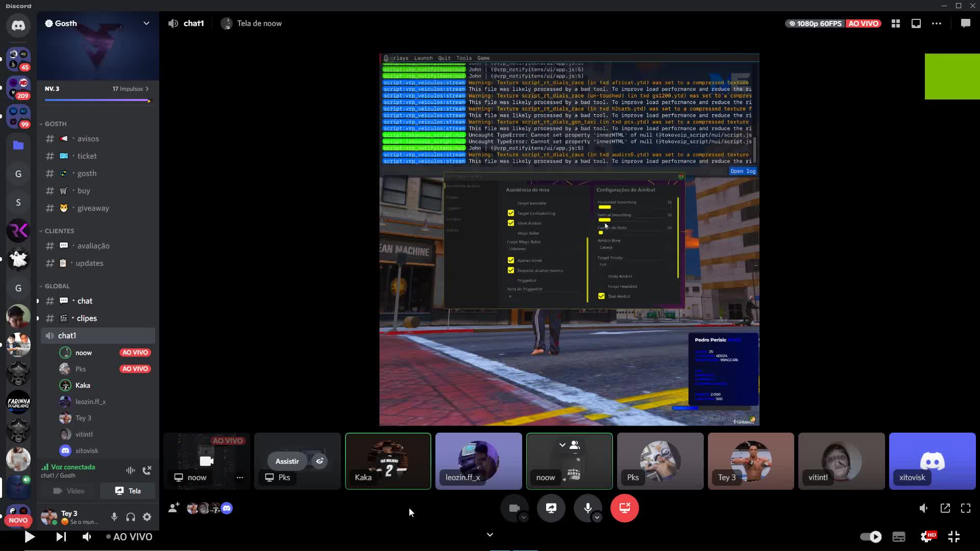
Task: Toggle Dual Aimbot checkbox
Action: [601, 296]
